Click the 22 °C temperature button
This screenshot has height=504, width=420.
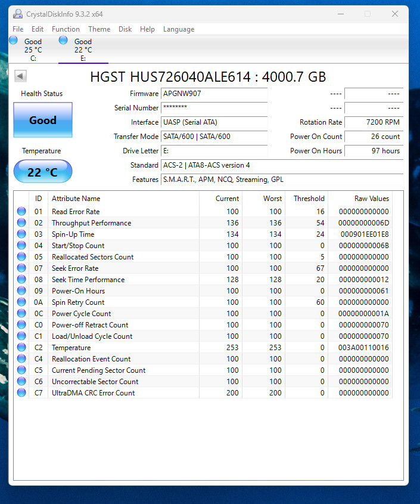[x=43, y=171]
